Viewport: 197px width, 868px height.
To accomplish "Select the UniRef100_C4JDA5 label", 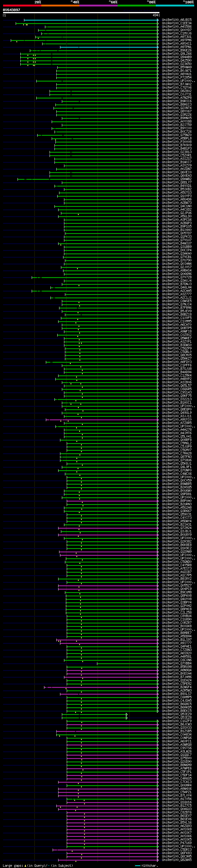I will (177, 701).
